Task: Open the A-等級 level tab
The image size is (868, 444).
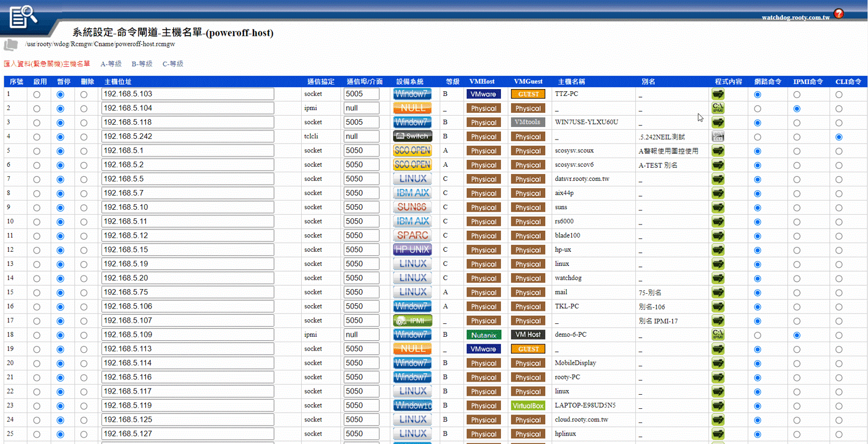Action: [111, 64]
